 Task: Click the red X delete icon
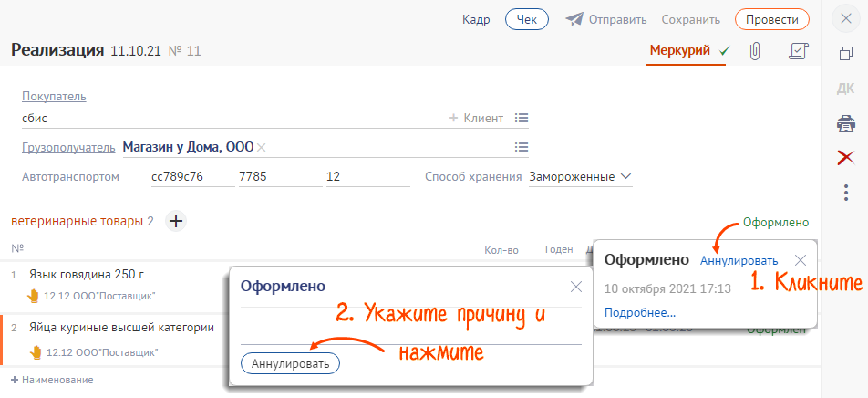click(x=845, y=158)
